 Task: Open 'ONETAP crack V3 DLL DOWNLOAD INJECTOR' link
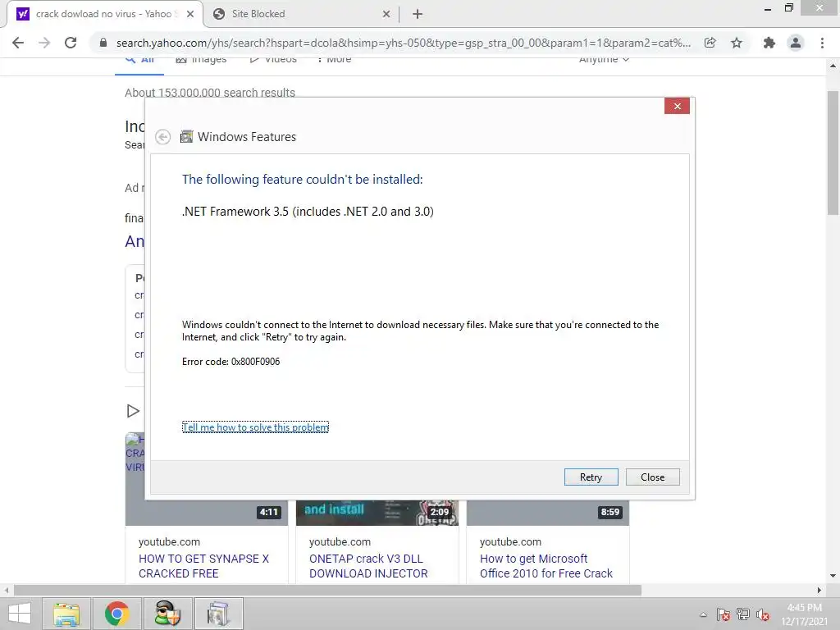pos(368,566)
